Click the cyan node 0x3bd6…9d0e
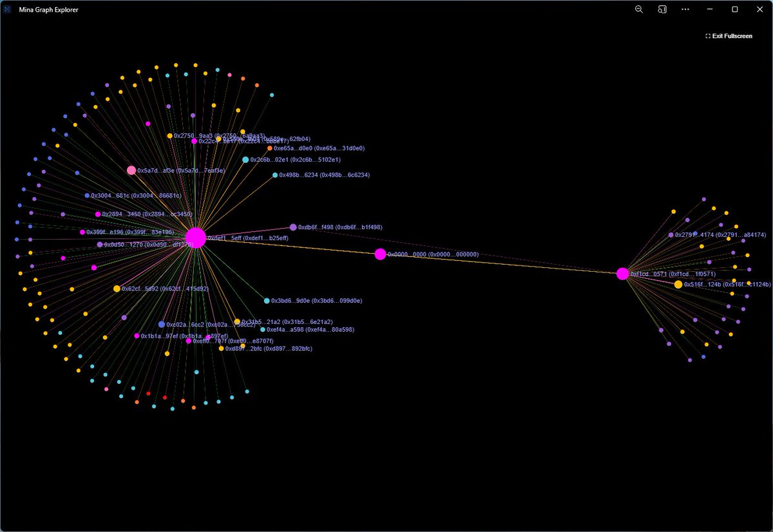This screenshot has width=773, height=532. [267, 301]
